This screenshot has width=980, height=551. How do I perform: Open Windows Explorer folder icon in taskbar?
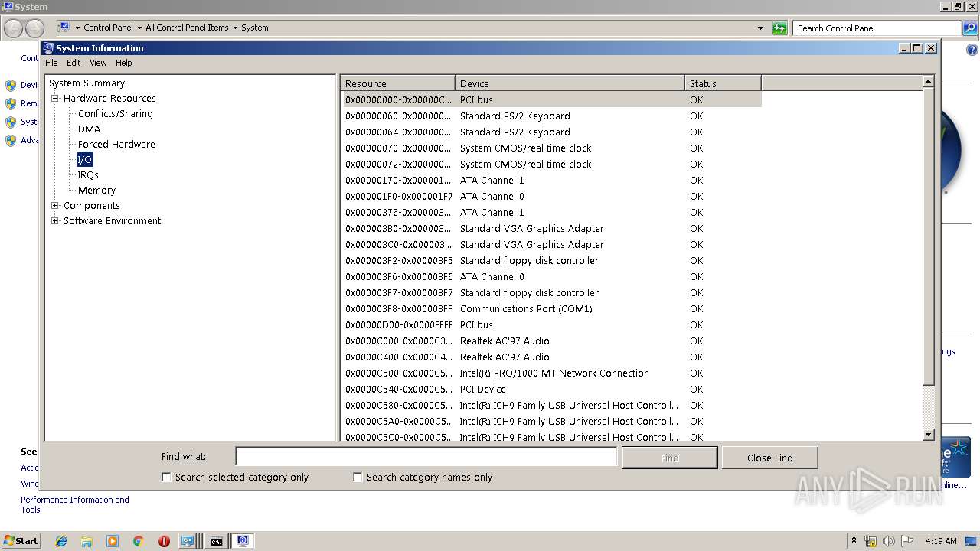click(x=87, y=541)
